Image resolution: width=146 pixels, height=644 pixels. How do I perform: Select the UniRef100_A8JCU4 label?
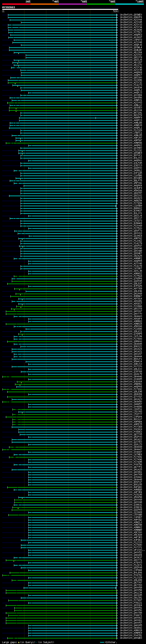pyautogui.click(x=131, y=110)
